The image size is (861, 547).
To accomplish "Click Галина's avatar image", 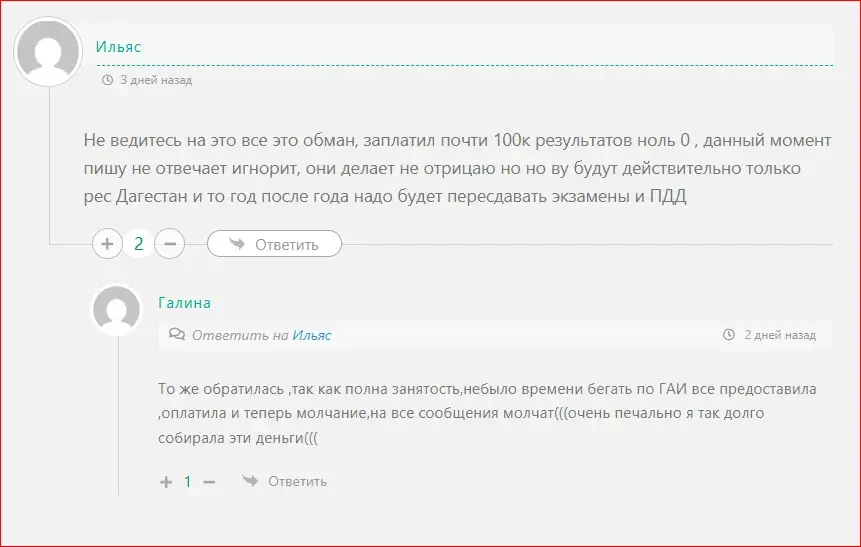I will [116, 310].
